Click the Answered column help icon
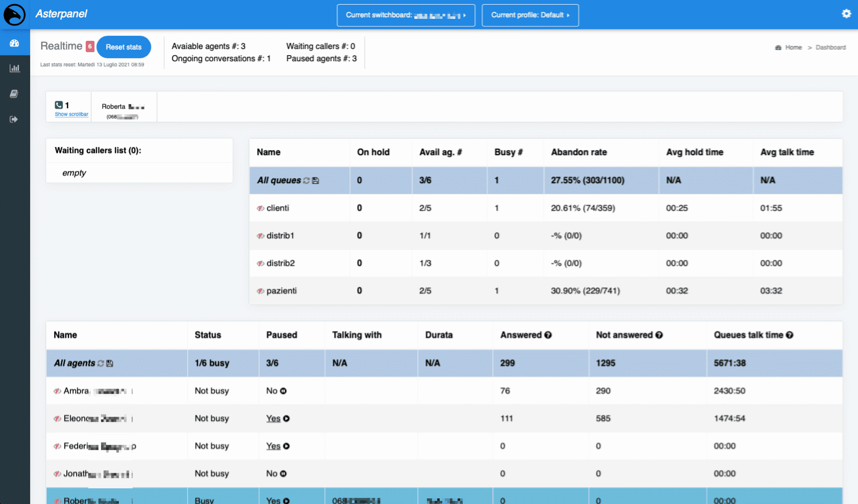 [548, 335]
